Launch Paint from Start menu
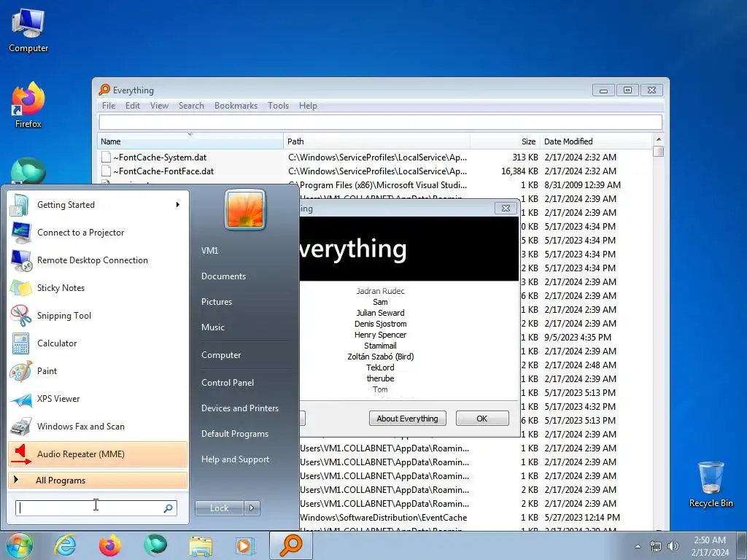 pos(97,371)
